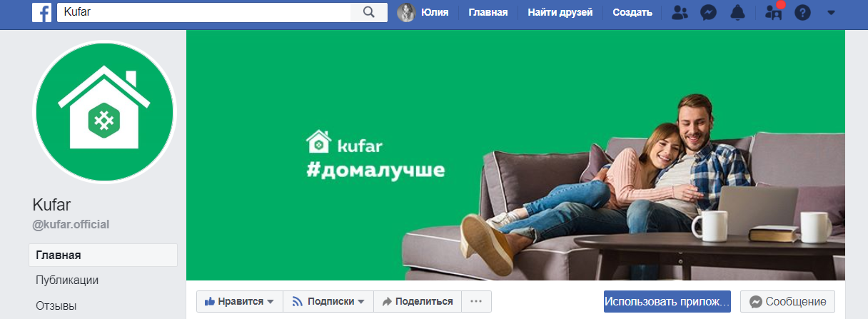868x319 pixels.
Task: Open the friend requests icon
Action: tap(680, 12)
